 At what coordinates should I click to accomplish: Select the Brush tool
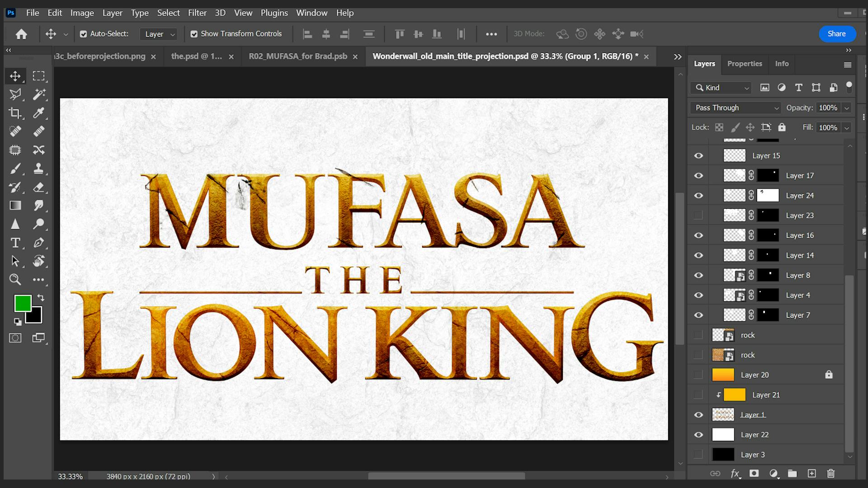click(15, 169)
